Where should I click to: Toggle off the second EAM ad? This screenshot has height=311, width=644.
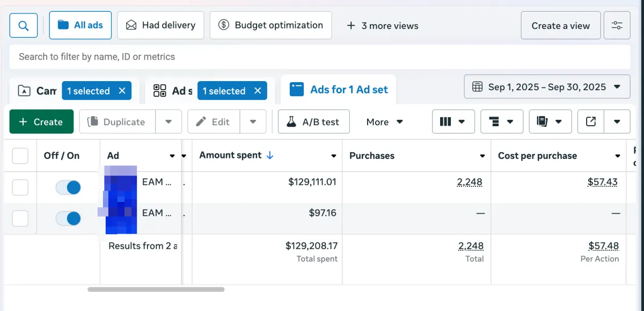pos(68,219)
